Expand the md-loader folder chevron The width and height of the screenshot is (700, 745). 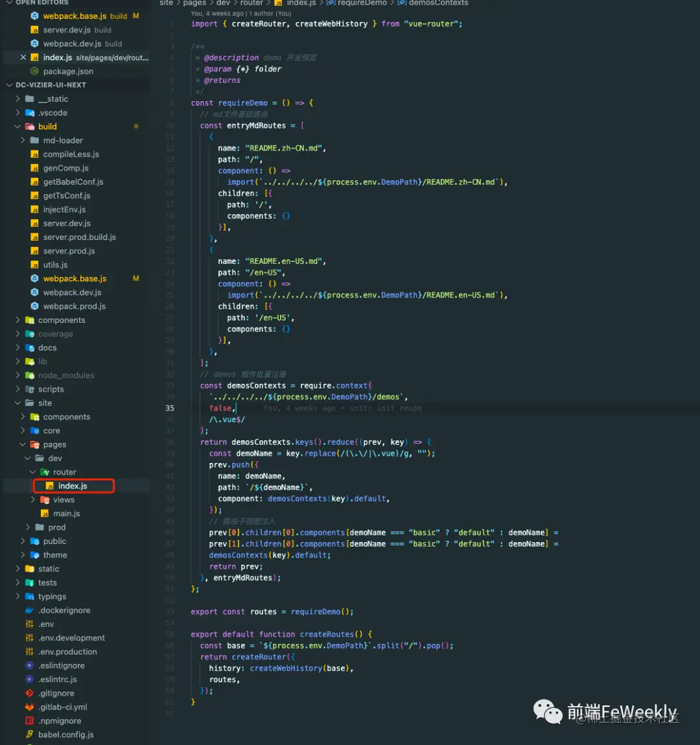click(x=23, y=140)
